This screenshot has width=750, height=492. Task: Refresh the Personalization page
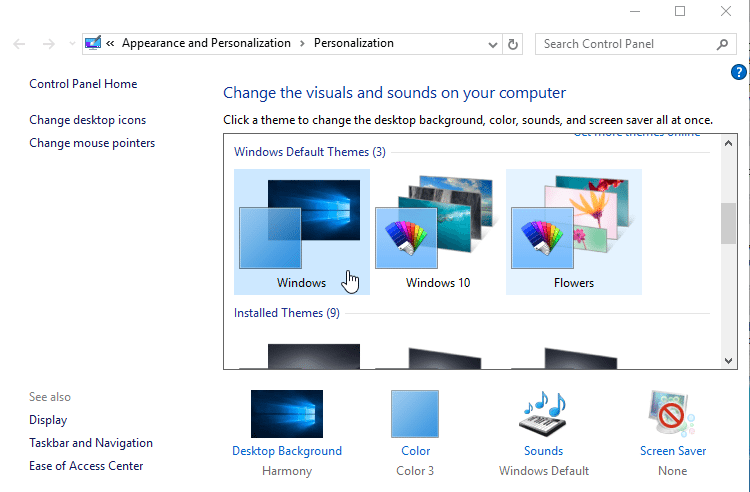pyautogui.click(x=513, y=44)
